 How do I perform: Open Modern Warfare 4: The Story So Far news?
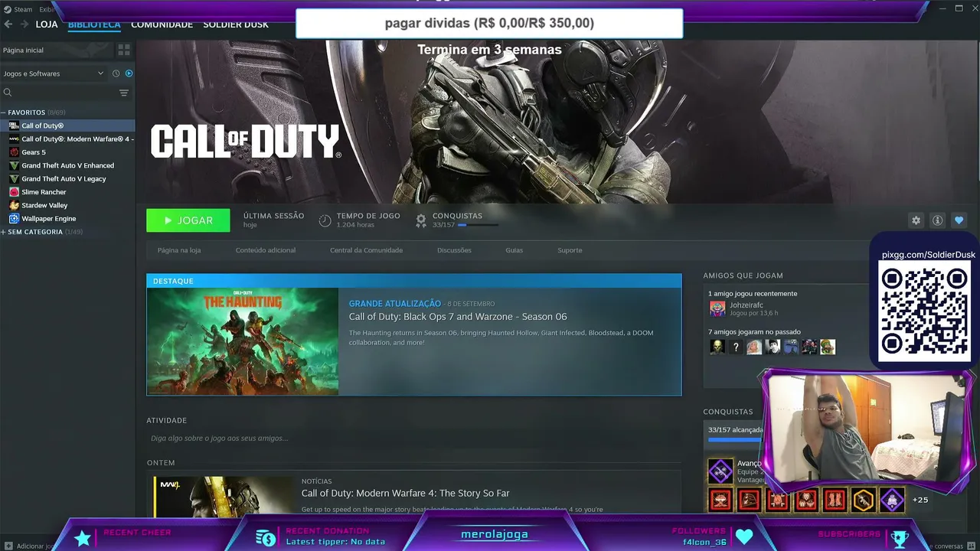coord(405,494)
